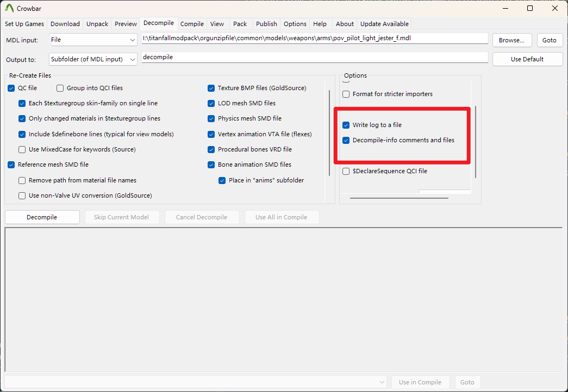Open the Unpack tab
The width and height of the screenshot is (568, 392).
(x=97, y=24)
